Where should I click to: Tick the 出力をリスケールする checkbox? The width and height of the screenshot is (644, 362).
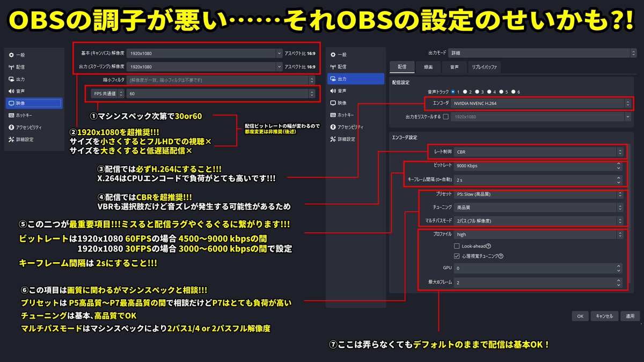tap(445, 116)
